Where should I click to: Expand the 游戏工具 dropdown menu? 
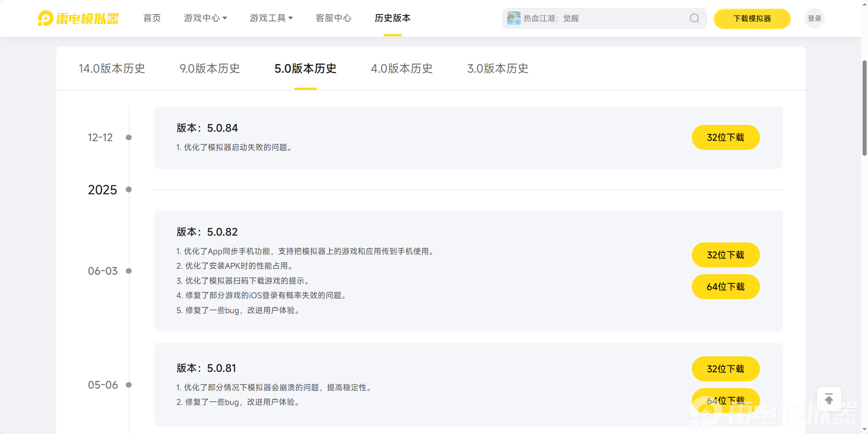click(271, 18)
